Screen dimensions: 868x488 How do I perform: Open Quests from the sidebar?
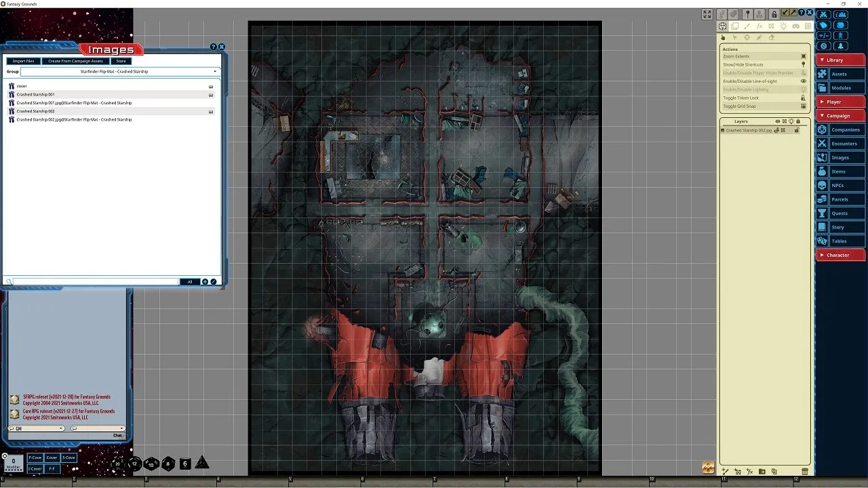pyautogui.click(x=840, y=213)
